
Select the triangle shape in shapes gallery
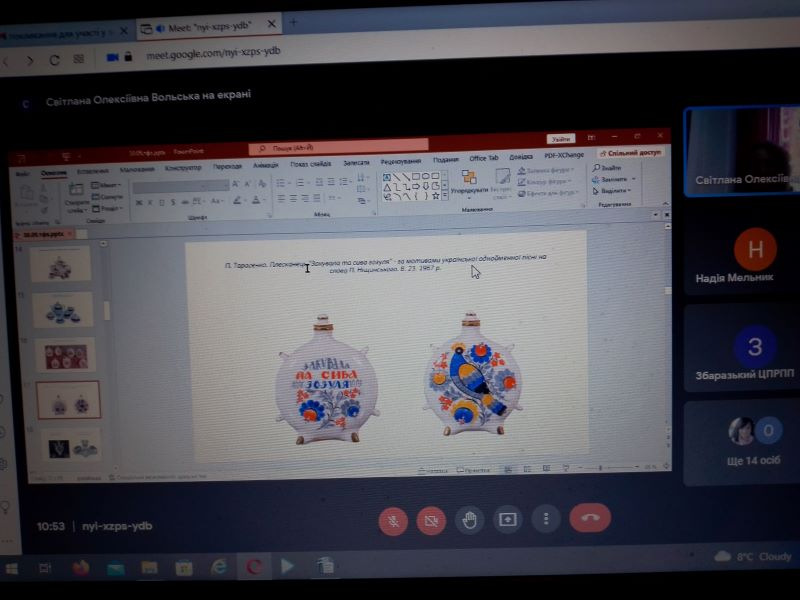[387, 188]
